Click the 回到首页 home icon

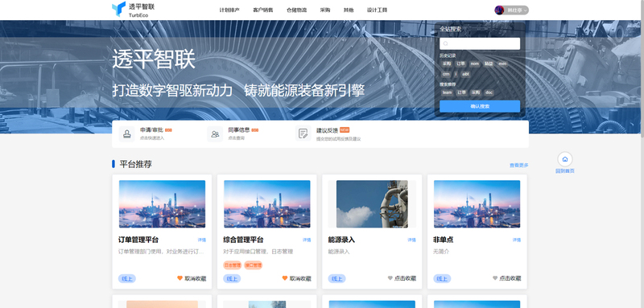[x=565, y=159]
